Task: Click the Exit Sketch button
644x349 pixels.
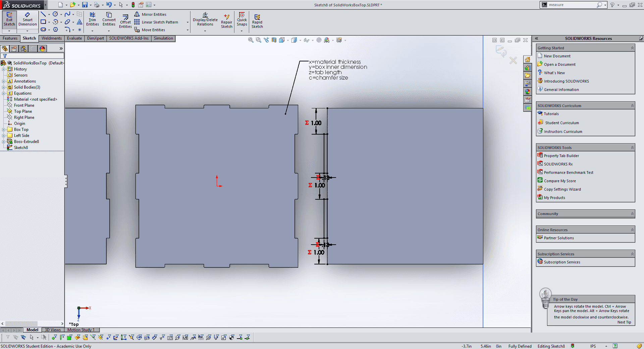Action: pos(9,19)
